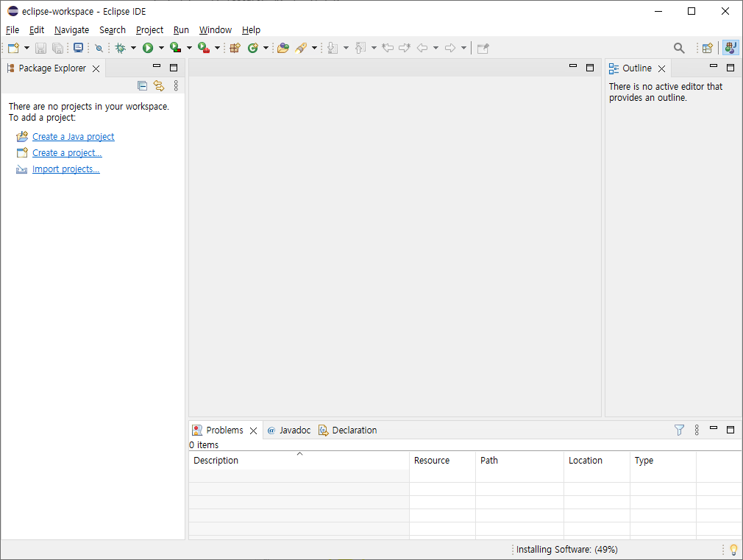Collapse All in Package Explorer

(142, 85)
